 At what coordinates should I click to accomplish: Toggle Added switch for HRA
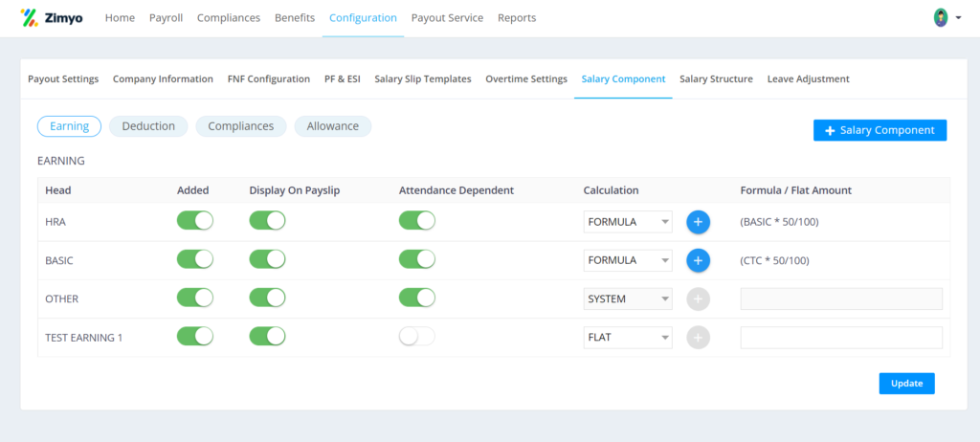pos(195,221)
